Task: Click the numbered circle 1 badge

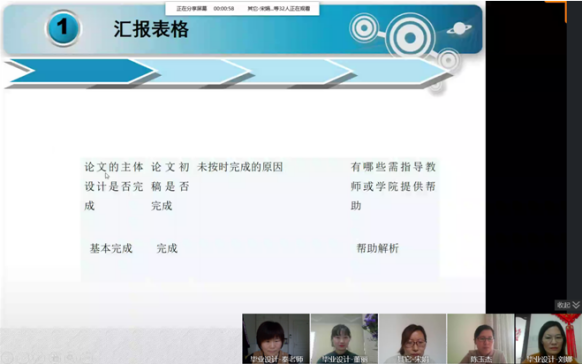Action: 63,28
